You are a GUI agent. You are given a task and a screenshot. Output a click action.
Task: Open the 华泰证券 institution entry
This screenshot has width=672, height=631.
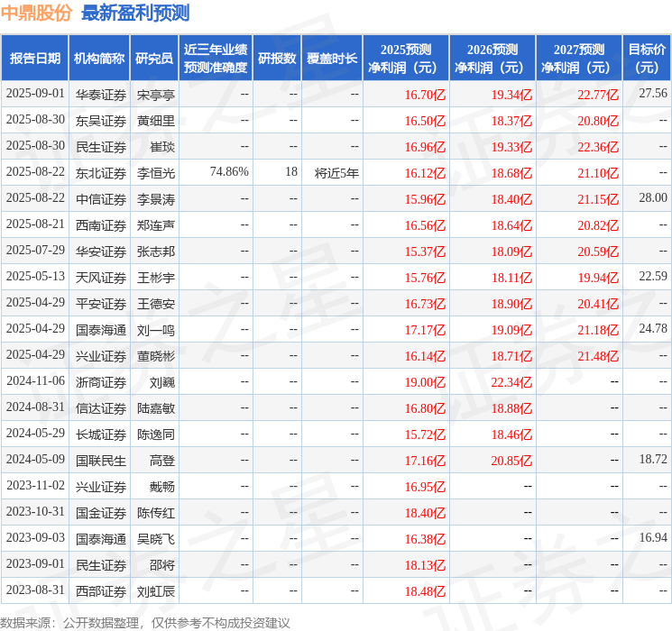100,94
